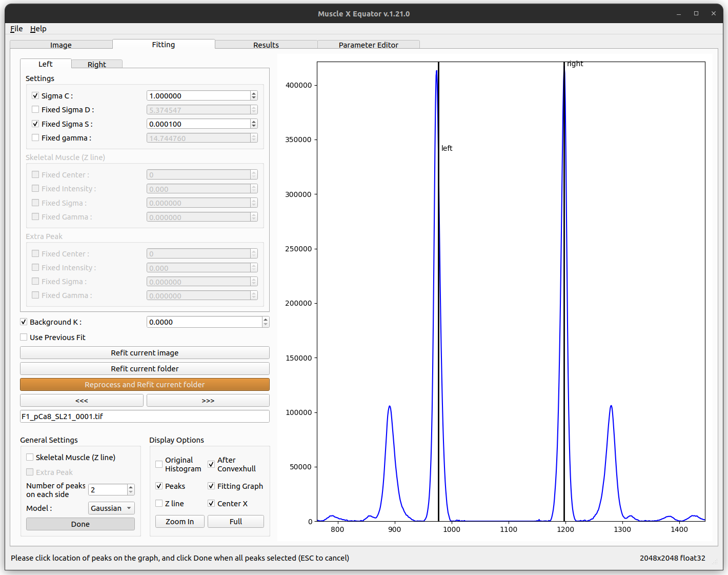Image resolution: width=728 pixels, height=575 pixels.
Task: Decrease the Fixed Sigma S spinbox value
Action: pyautogui.click(x=254, y=126)
